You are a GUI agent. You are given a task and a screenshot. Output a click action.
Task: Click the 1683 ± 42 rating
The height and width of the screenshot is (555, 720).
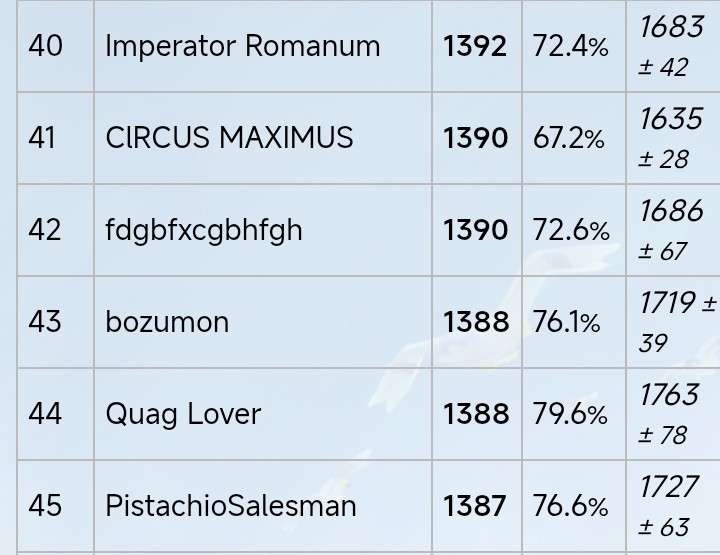670,46
